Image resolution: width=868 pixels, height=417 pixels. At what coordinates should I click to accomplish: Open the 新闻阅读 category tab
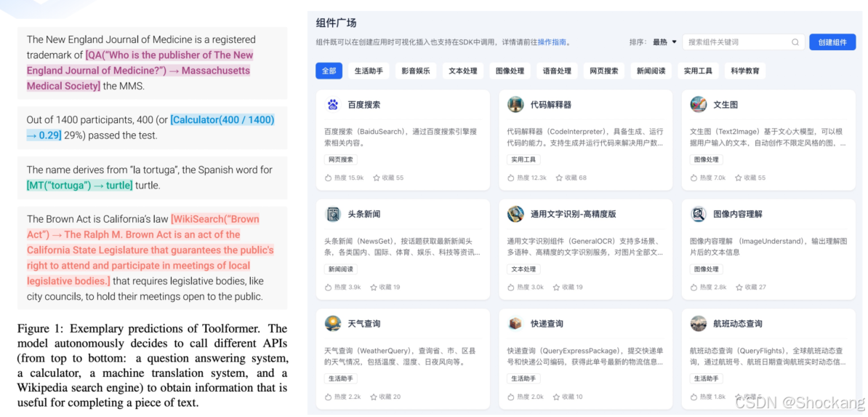point(651,71)
